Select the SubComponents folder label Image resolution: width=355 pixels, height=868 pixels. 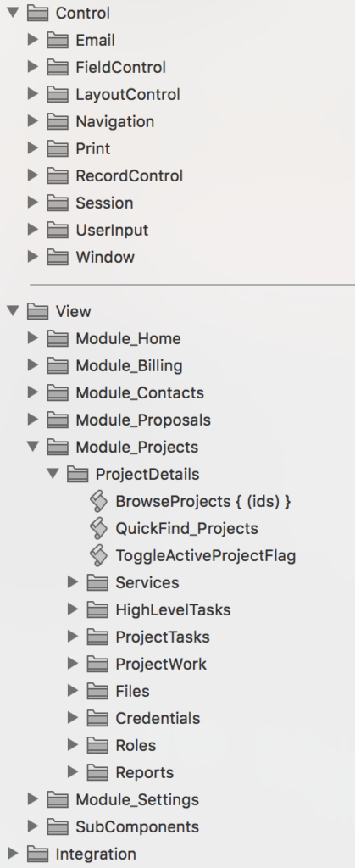click(137, 827)
